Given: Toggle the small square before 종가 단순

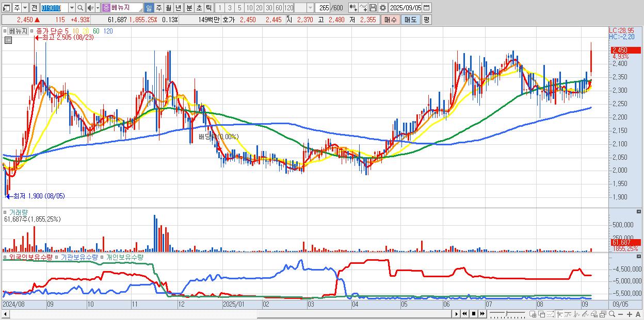Looking at the screenshot, I should pyautogui.click(x=33, y=31).
